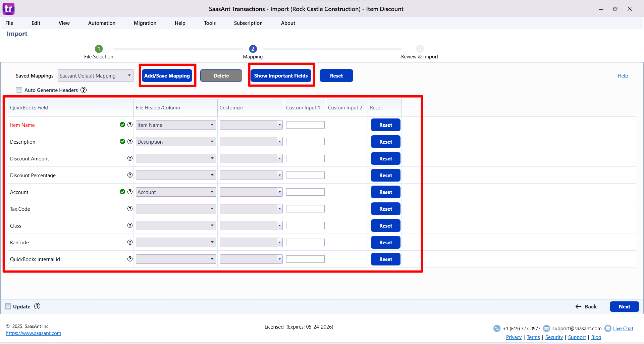Click Show Important Fields button
The image size is (644, 344).
click(x=281, y=76)
